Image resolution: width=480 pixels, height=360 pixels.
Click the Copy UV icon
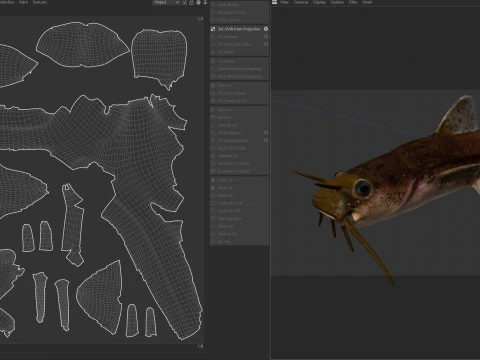click(x=213, y=180)
